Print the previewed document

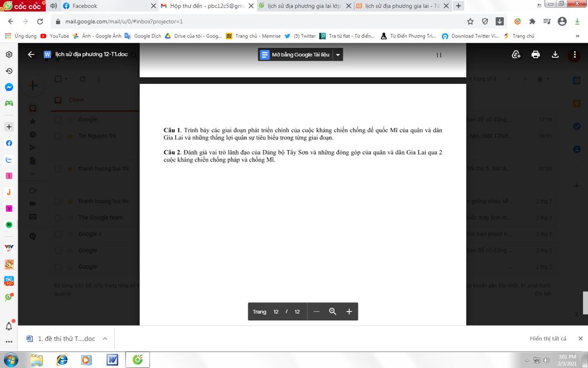coord(536,55)
